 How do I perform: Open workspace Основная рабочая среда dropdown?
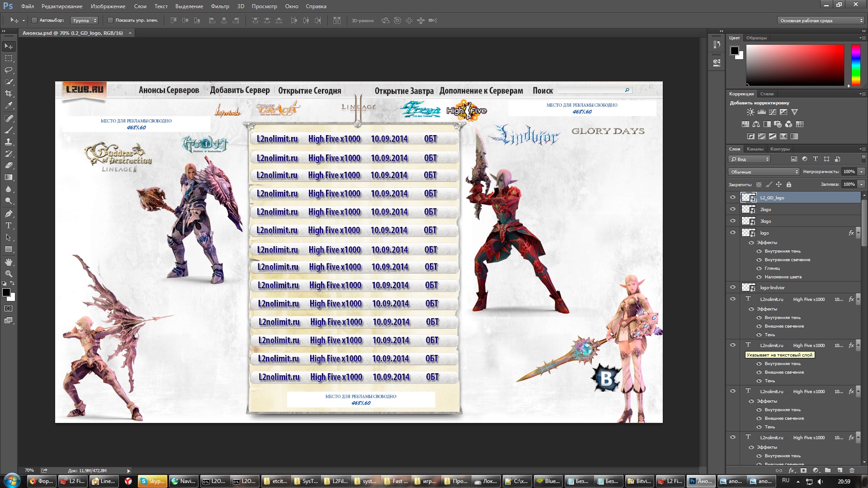click(821, 20)
